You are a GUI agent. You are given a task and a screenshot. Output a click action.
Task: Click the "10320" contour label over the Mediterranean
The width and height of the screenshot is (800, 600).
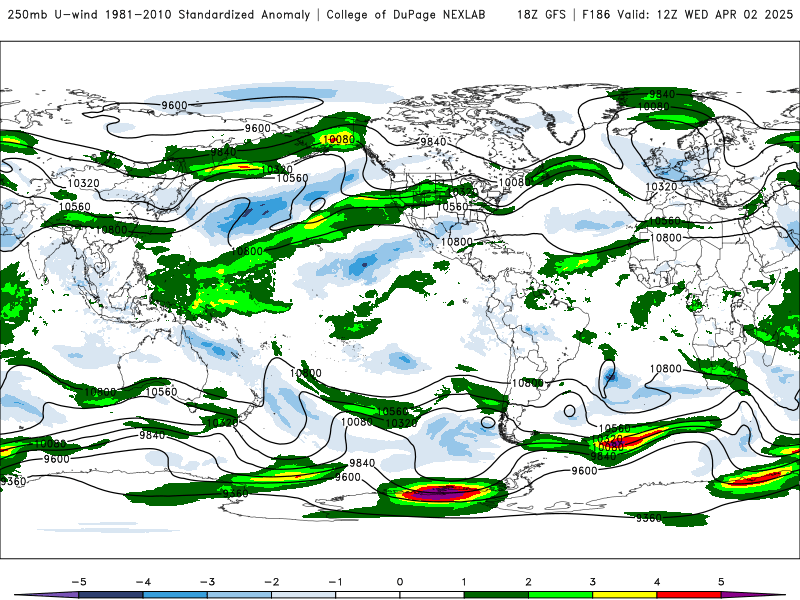click(661, 187)
